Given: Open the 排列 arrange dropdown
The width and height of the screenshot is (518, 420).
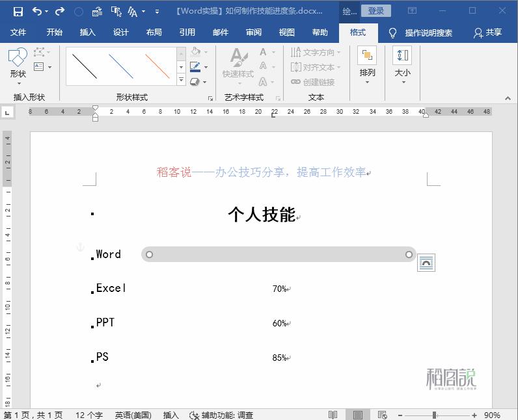Looking at the screenshot, I should click(367, 65).
